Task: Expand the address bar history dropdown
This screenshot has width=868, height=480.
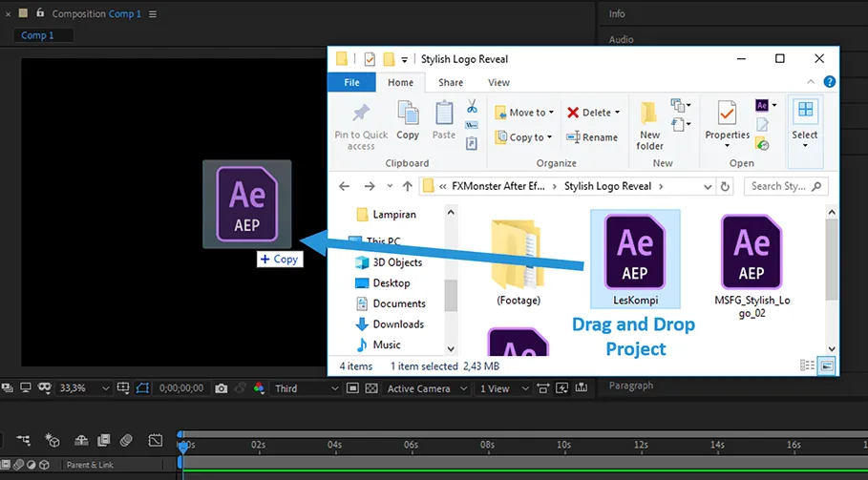Action: pos(708,187)
